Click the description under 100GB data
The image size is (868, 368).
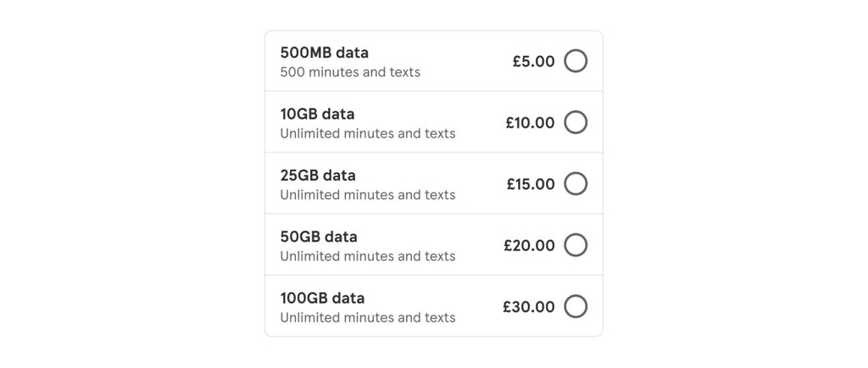point(368,317)
